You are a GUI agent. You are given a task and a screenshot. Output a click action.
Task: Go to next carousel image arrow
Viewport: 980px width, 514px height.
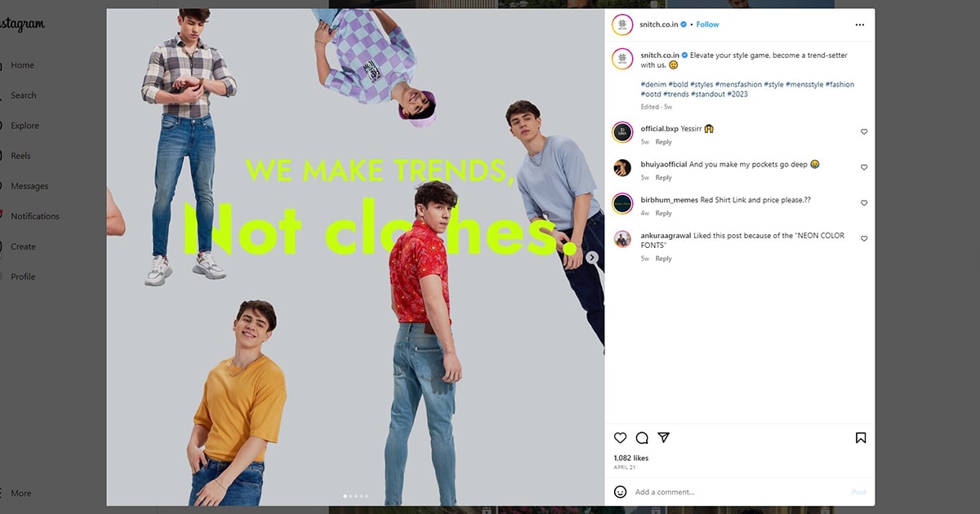pyautogui.click(x=592, y=258)
